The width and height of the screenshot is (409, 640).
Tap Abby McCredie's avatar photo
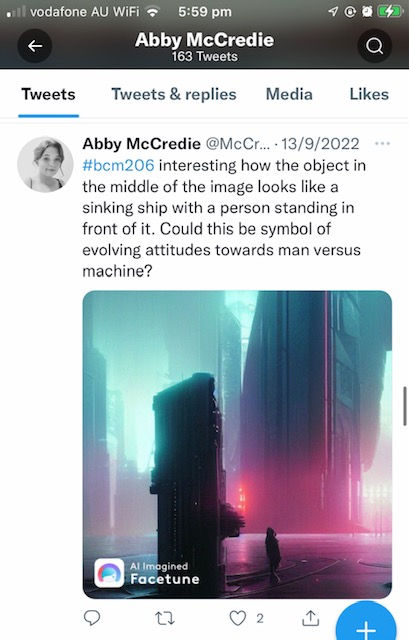pos(45,164)
